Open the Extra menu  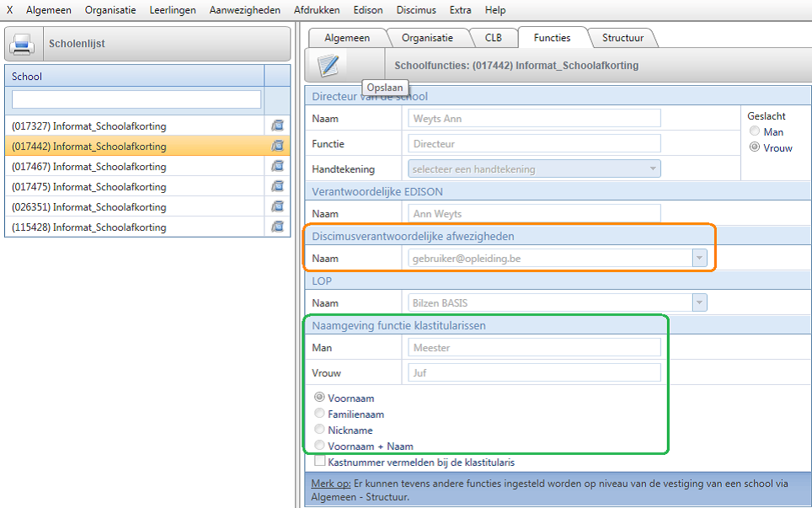click(x=461, y=10)
